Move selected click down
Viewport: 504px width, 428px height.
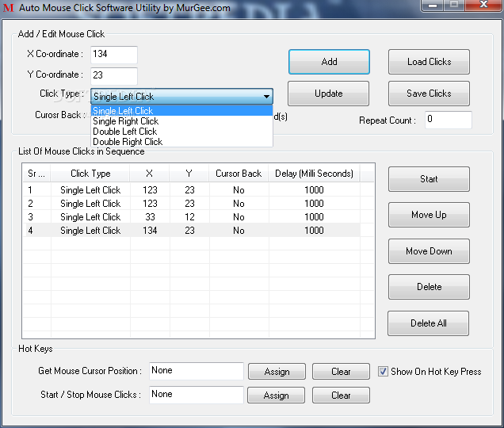[x=429, y=251]
